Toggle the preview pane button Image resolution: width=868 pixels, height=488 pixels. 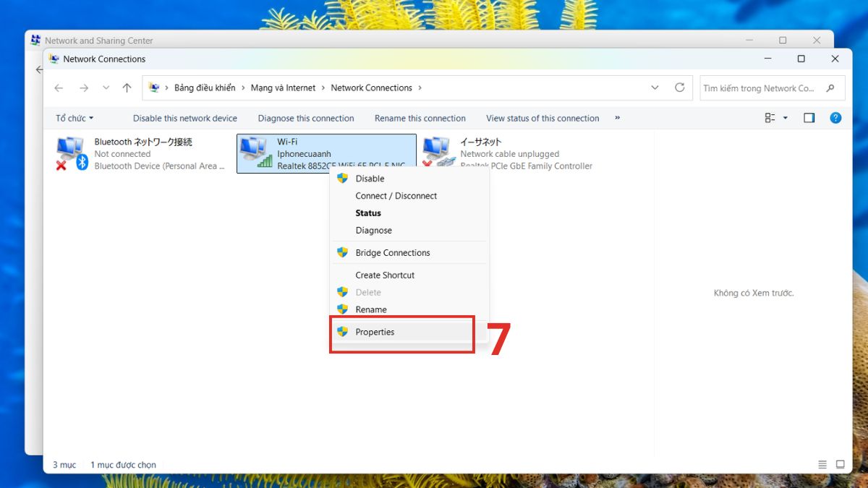tap(809, 118)
